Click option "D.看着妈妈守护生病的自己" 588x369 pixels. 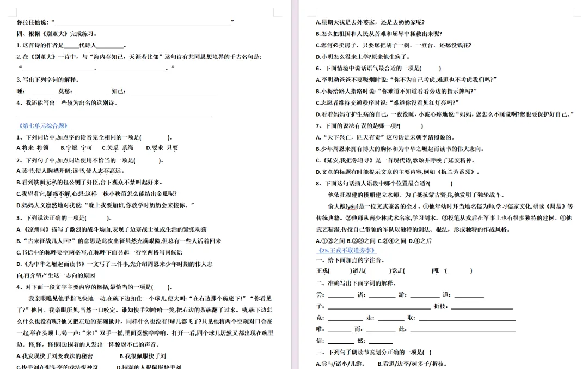point(445,114)
